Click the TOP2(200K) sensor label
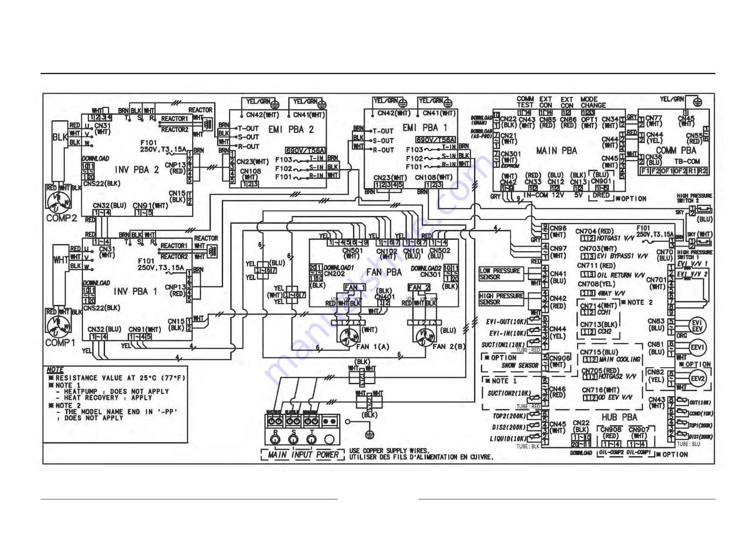 pos(509,416)
